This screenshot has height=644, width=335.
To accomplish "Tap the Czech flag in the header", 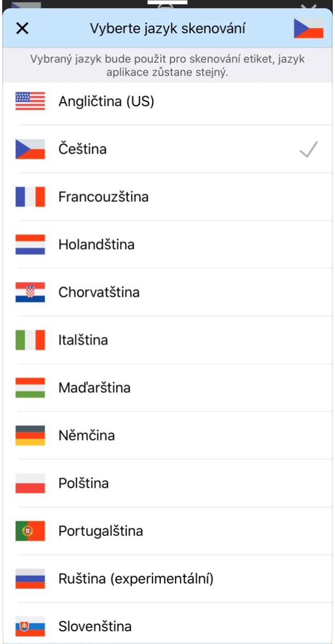I will pos(308,29).
